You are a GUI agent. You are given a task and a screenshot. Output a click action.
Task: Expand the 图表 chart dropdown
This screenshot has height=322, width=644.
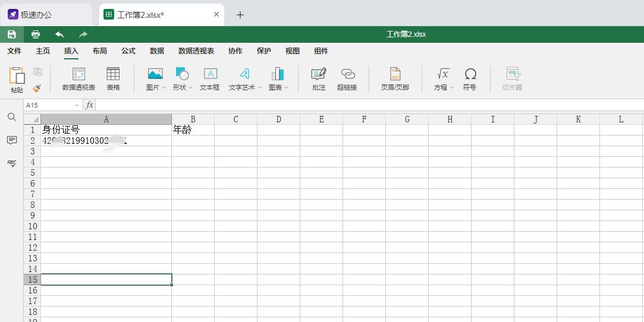tap(286, 88)
